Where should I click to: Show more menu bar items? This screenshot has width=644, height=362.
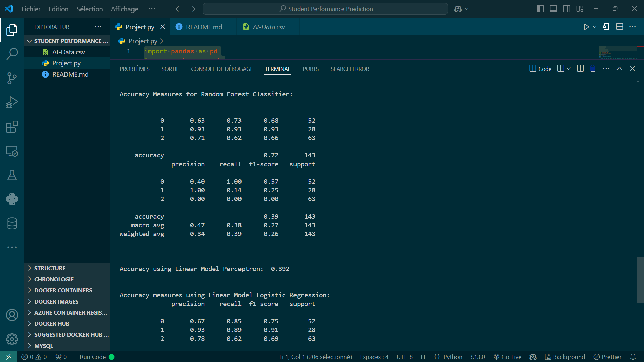(x=152, y=9)
